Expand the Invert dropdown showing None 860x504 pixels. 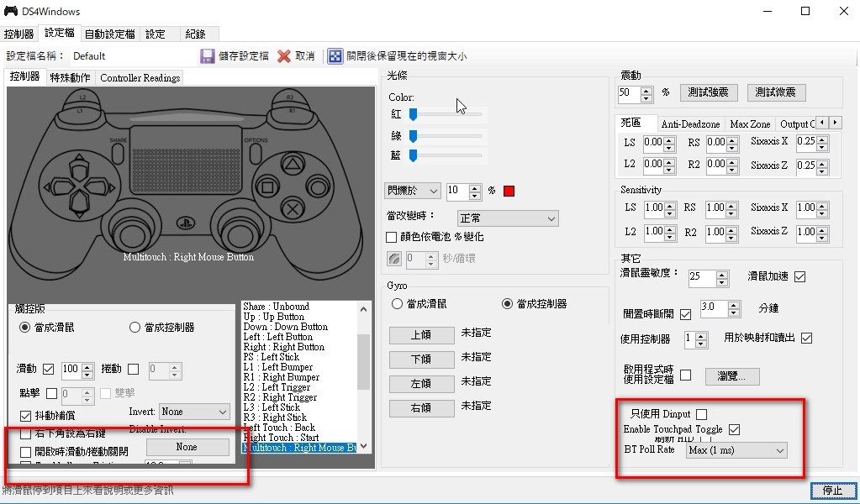194,412
